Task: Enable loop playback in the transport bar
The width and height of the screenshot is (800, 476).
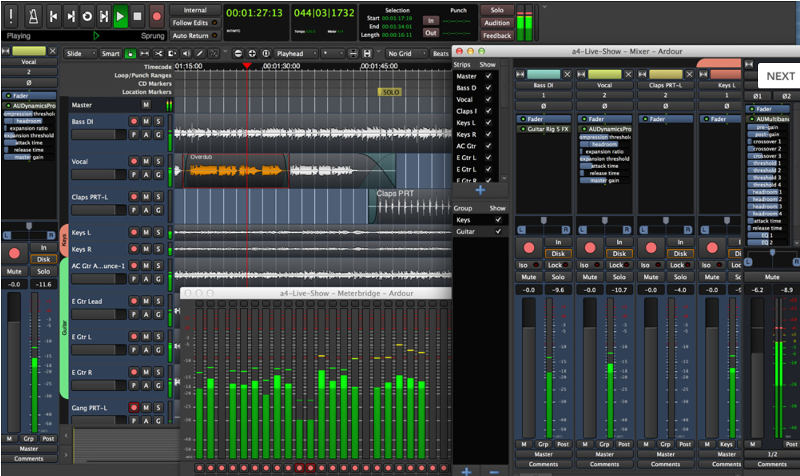Action: coord(87,16)
